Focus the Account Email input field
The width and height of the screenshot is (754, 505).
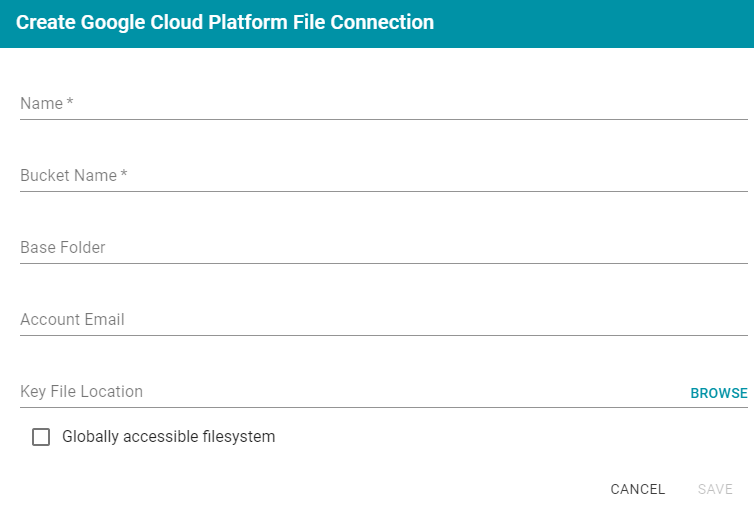point(384,319)
